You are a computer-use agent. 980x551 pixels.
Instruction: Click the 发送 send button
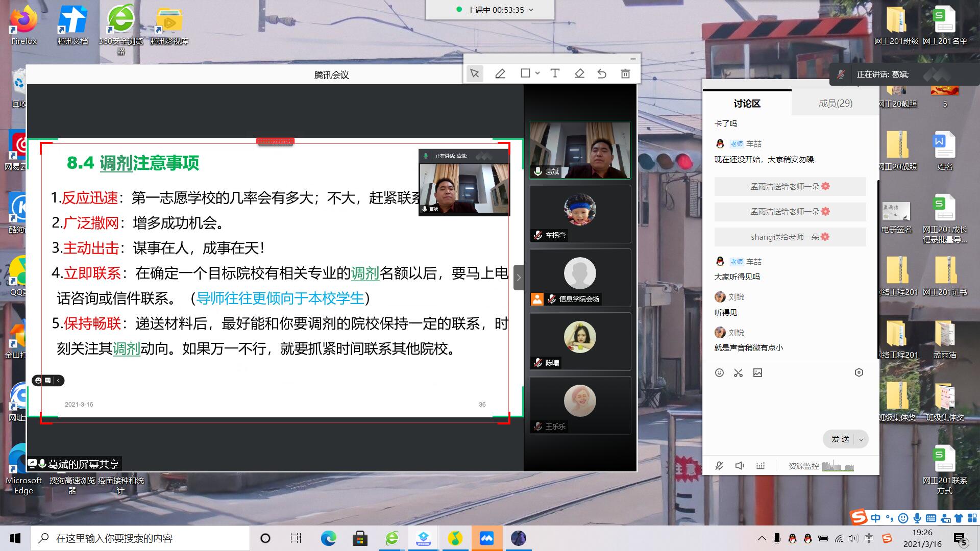pos(840,439)
